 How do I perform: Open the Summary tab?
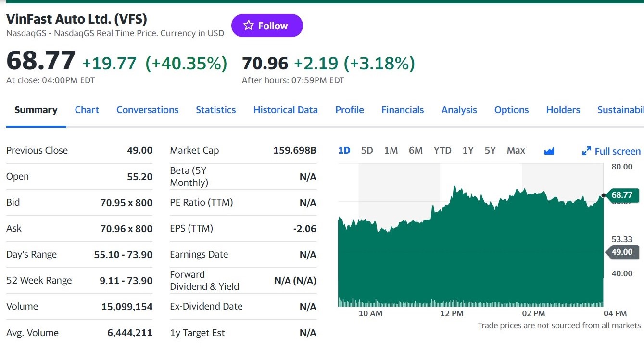coord(36,110)
